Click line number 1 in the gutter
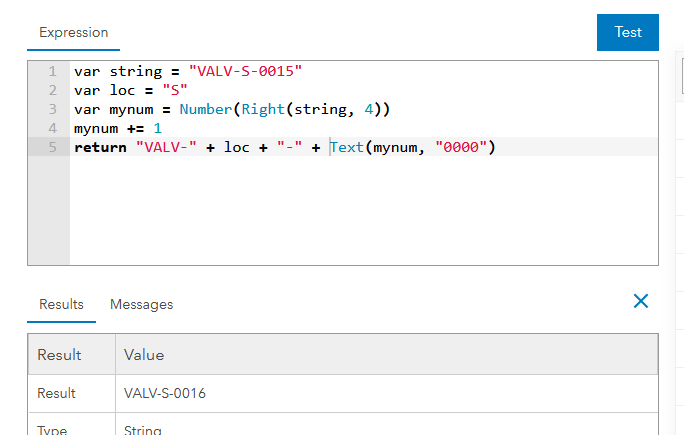The image size is (684, 435). [x=52, y=72]
